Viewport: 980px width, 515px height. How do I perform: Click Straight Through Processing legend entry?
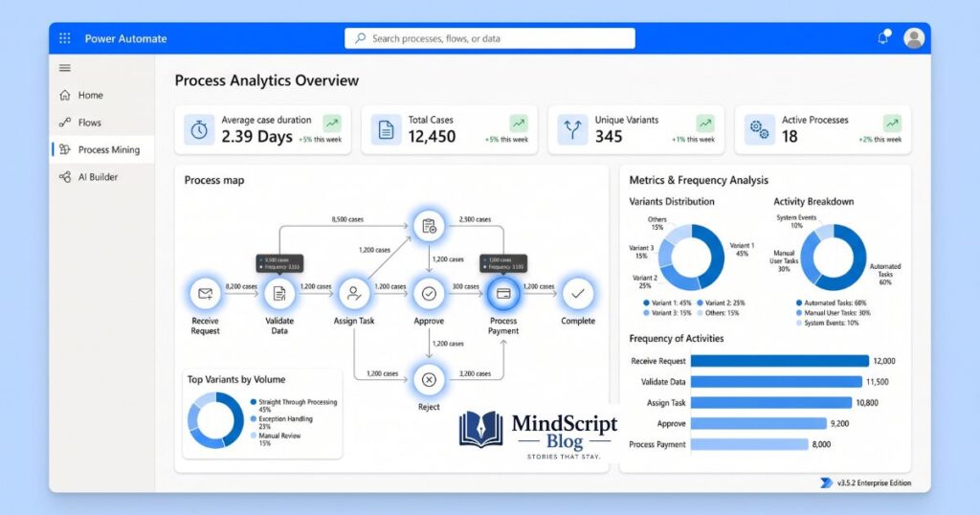click(294, 406)
